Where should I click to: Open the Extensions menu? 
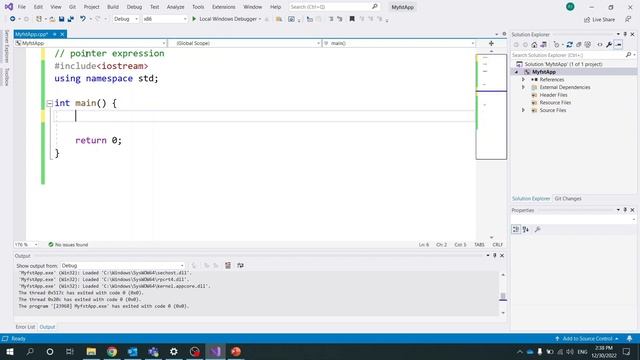(x=224, y=7)
